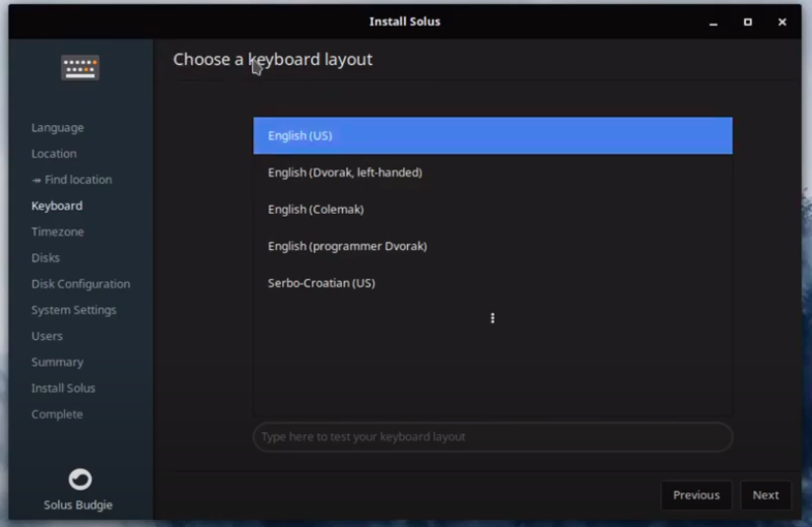Go to the Previous page
The image size is (812, 527).
click(x=696, y=494)
